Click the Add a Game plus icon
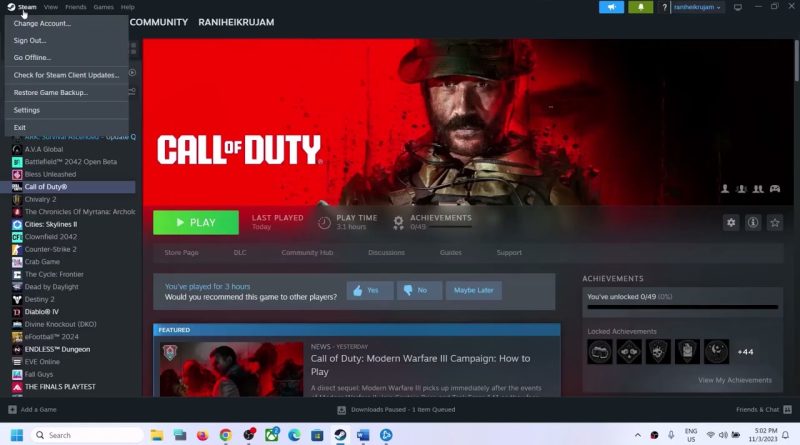 (12, 410)
